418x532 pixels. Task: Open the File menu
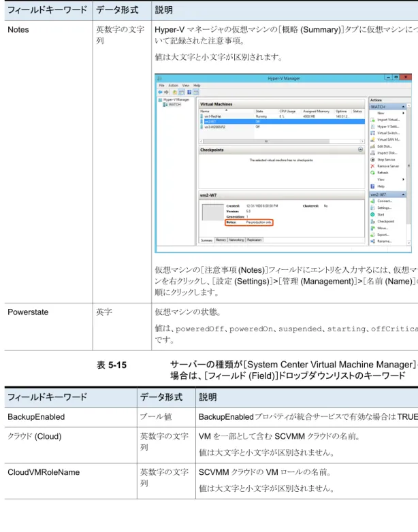tap(161, 86)
